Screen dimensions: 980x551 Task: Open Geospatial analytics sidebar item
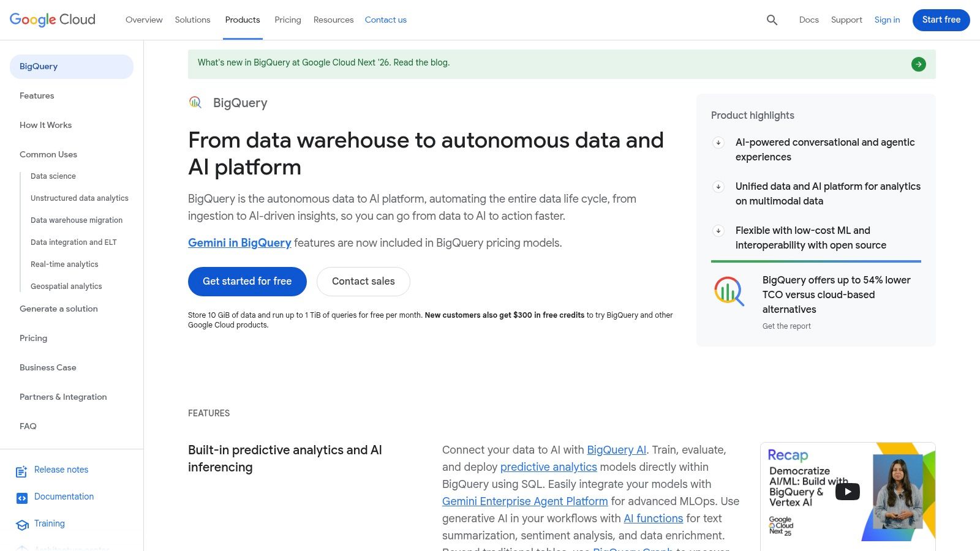click(66, 287)
